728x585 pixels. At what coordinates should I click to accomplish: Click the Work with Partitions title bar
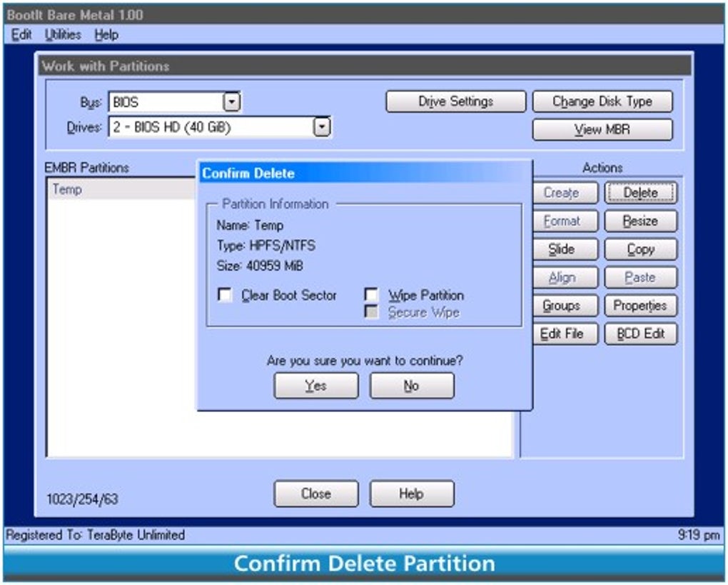[x=365, y=66]
